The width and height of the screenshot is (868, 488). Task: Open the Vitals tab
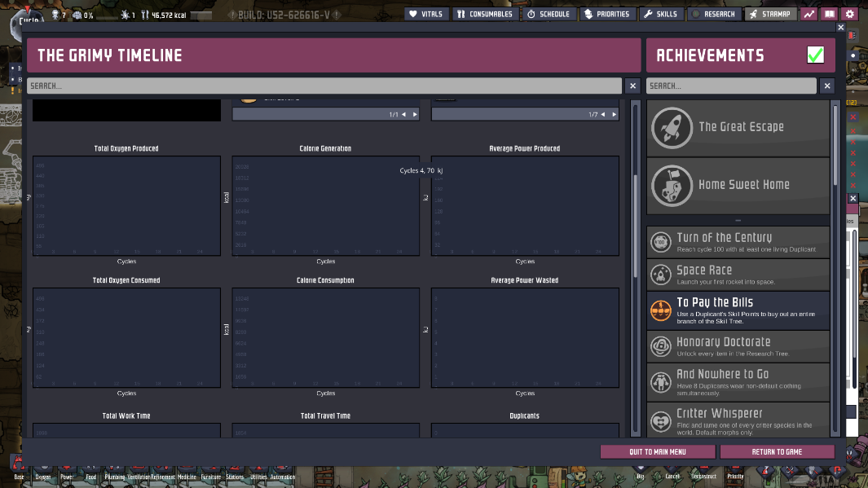click(426, 14)
